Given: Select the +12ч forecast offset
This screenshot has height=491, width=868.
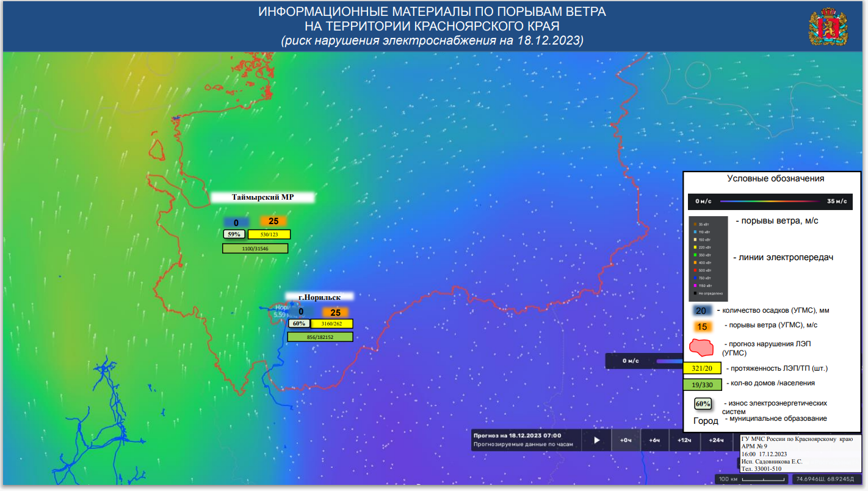Looking at the screenshot, I should tap(684, 440).
